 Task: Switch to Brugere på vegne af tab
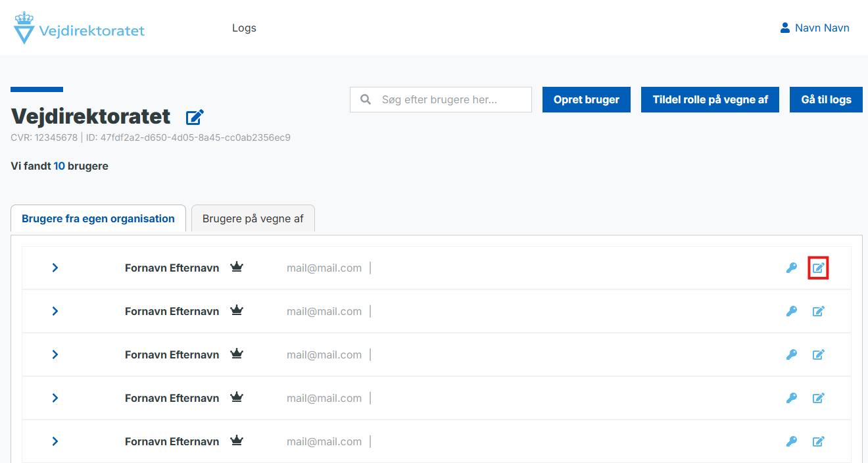pos(253,218)
